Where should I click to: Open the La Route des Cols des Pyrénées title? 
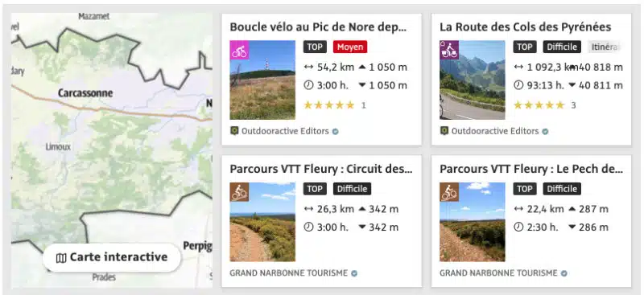tap(526, 27)
